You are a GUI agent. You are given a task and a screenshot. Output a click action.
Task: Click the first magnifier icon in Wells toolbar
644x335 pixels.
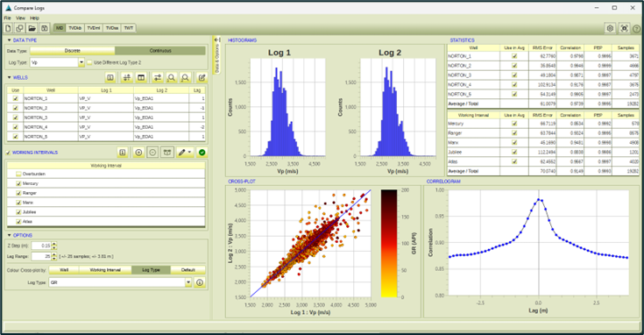click(171, 77)
